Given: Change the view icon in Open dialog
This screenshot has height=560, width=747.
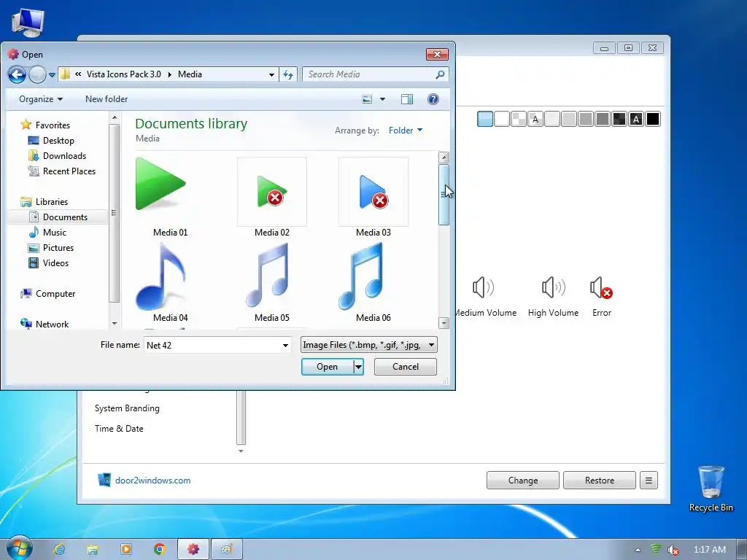Looking at the screenshot, I should [367, 99].
